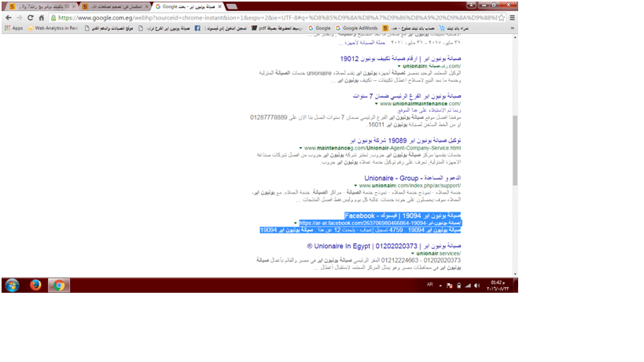Expand dropdown arrow beside unionairmaintenance.com URL
Image resolution: width=644 pixels, height=362 pixels.
[376, 104]
